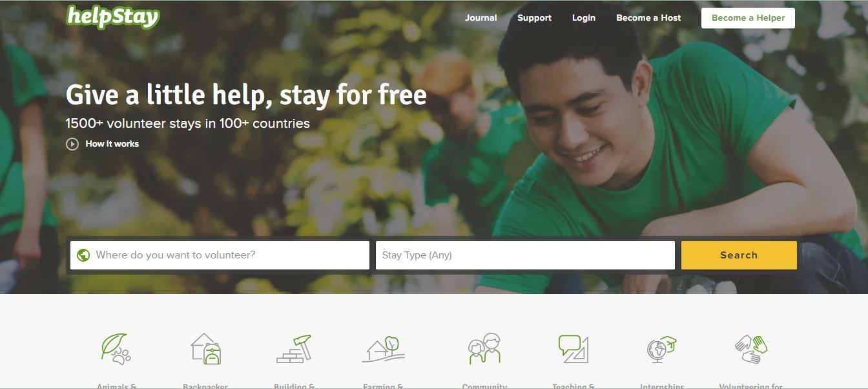Open the Backpacker house-and-backpack icon
This screenshot has width=868, height=389.
[x=205, y=348]
